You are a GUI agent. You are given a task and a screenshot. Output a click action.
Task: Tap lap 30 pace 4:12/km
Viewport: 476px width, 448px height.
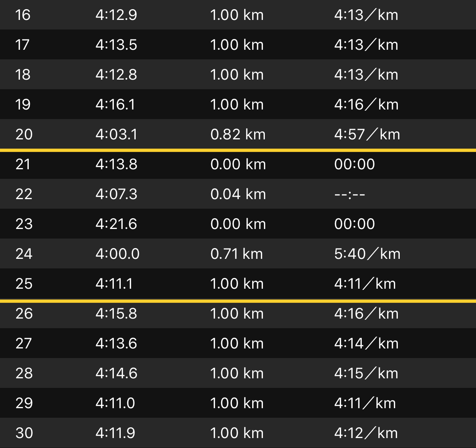(366, 433)
